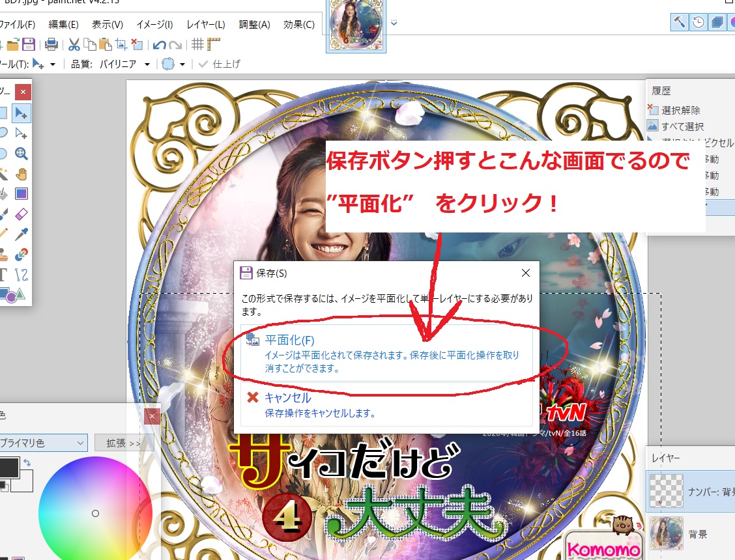Click the open image thumbnail tab
The image size is (735, 560).
[x=356, y=26]
